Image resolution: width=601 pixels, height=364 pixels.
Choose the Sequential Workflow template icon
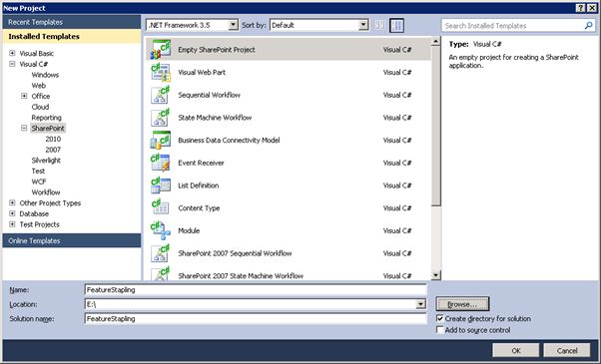(160, 95)
